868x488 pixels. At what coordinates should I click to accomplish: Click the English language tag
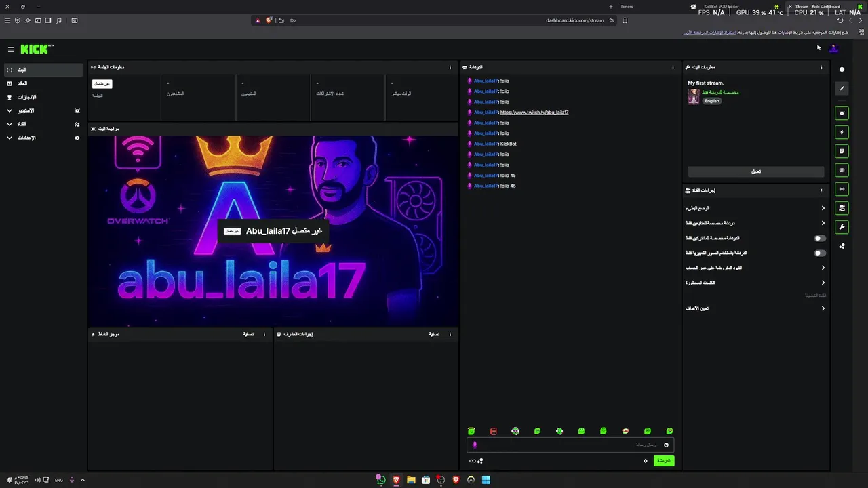(x=711, y=101)
